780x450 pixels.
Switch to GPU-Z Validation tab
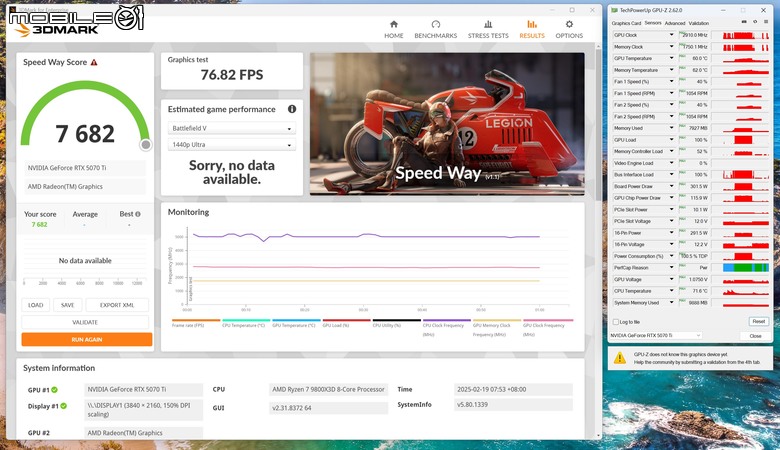tap(699, 23)
